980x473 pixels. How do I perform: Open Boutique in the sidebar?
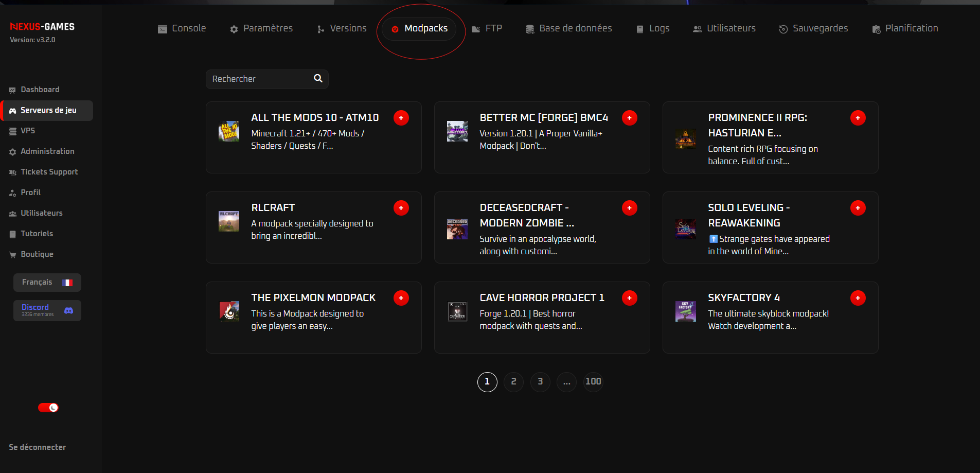31,254
